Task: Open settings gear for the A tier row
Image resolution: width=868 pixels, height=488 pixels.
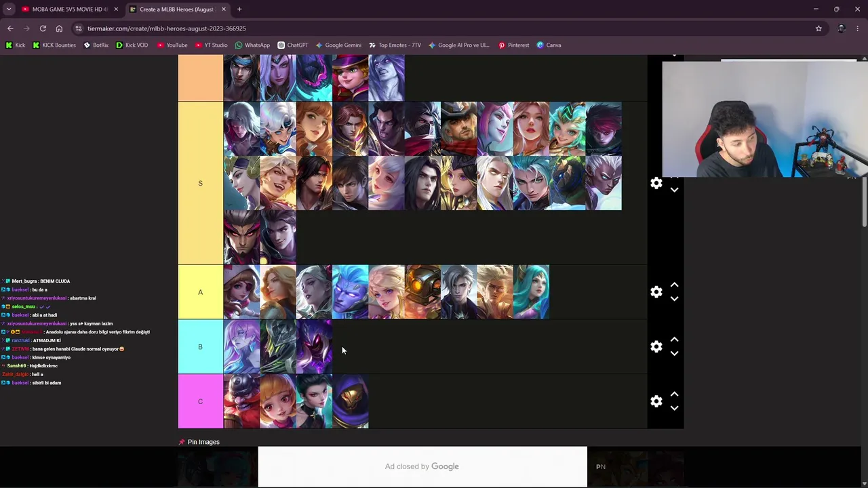Action: [656, 292]
